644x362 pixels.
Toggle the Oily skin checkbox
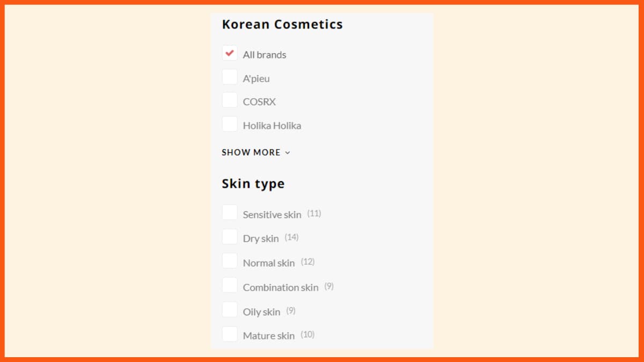coord(230,310)
